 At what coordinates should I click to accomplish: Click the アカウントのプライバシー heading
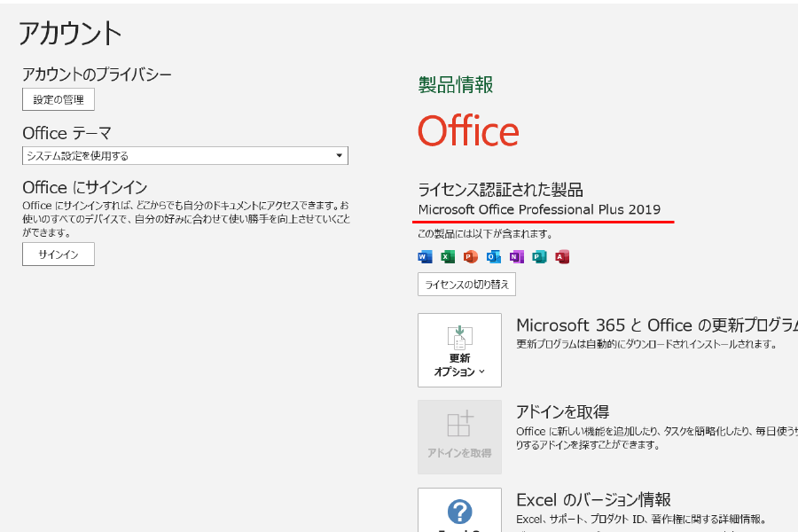(x=97, y=74)
